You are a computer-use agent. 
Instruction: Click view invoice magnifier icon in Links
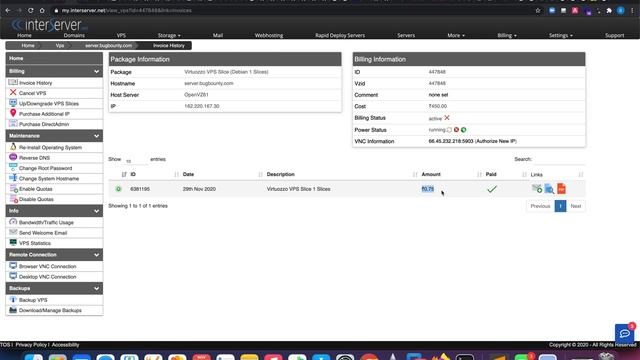pos(549,189)
